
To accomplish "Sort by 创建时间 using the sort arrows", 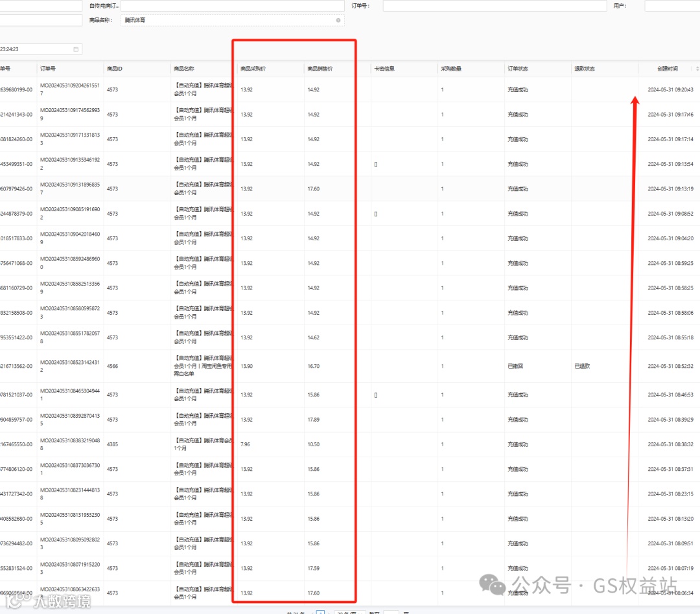I will tap(697, 68).
